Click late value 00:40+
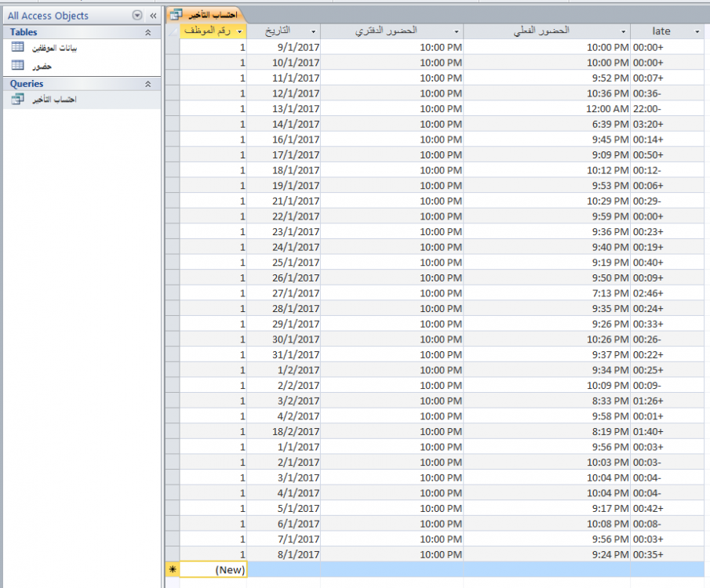Viewport: 710px width, 588px height. (x=668, y=263)
